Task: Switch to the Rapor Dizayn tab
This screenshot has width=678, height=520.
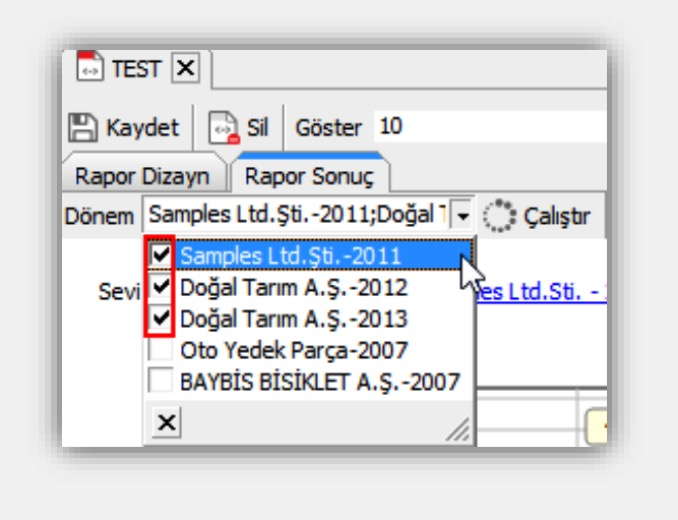Action: [x=142, y=176]
